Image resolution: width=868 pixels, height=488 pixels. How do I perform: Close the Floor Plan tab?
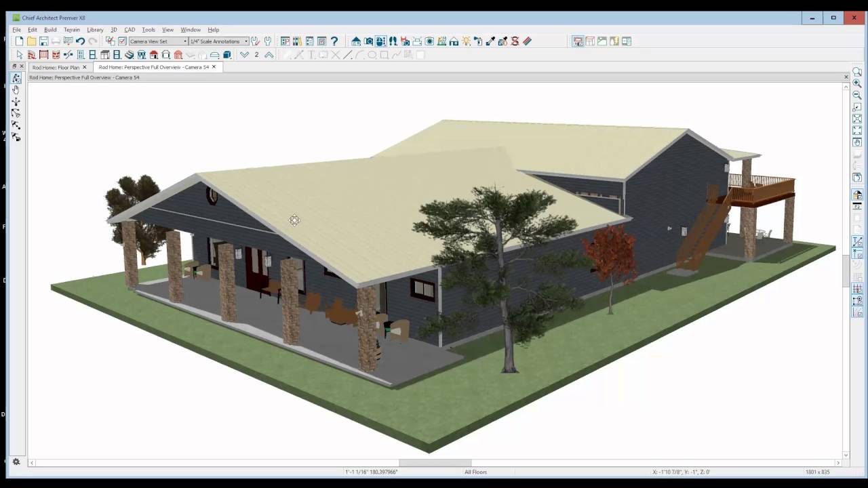[85, 67]
